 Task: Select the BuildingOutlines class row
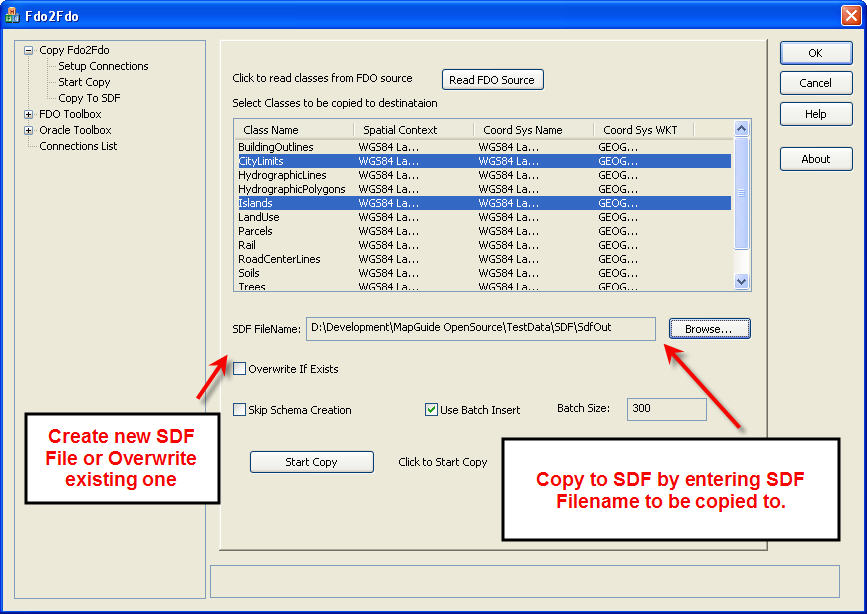[x=484, y=147]
